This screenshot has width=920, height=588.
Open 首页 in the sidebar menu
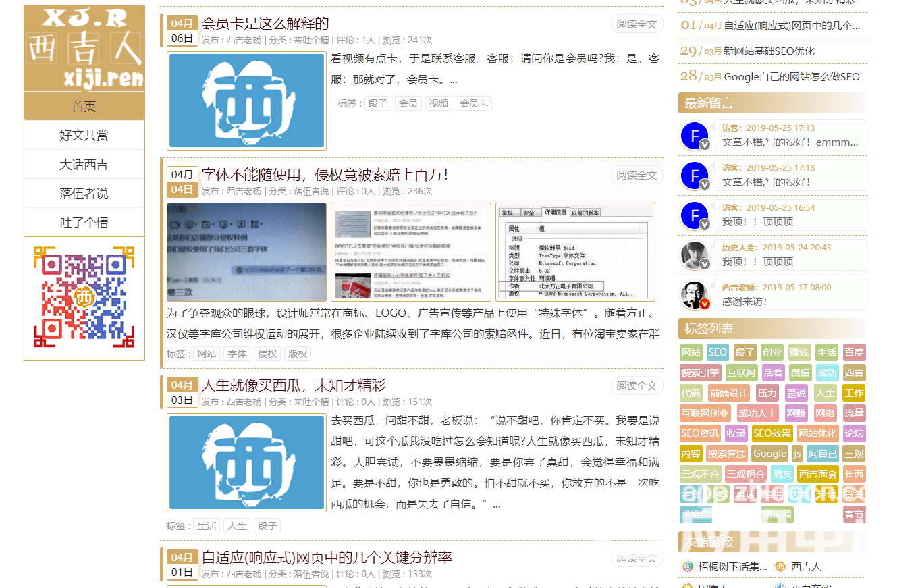84,106
